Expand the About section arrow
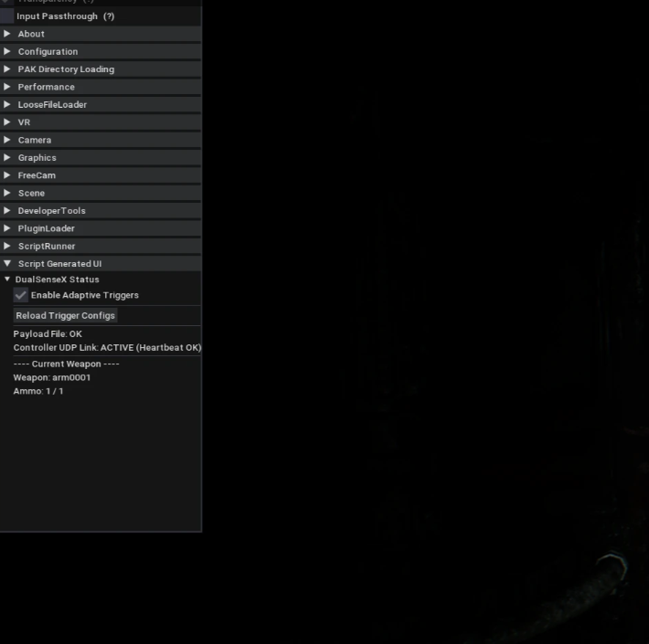The width and height of the screenshot is (649, 644). click(7, 34)
